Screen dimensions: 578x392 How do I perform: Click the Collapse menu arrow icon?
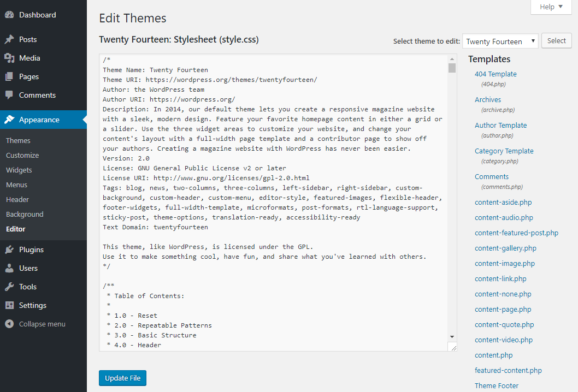[9, 324]
